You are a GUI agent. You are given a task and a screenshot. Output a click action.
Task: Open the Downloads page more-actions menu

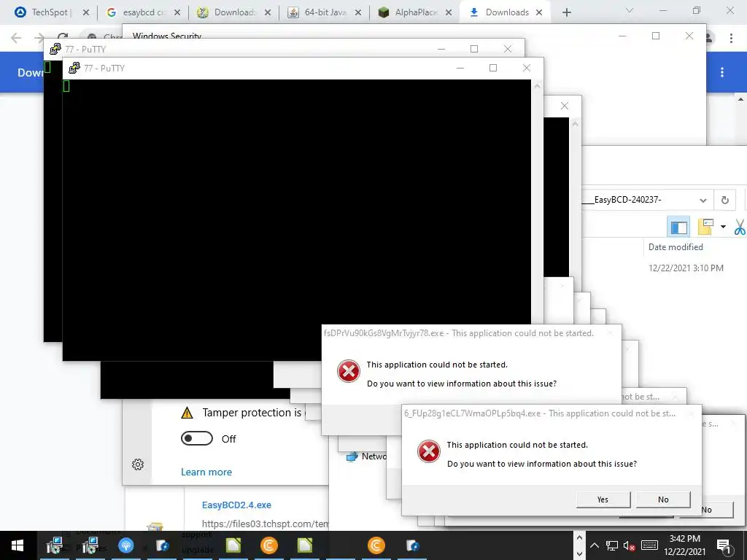coord(722,72)
